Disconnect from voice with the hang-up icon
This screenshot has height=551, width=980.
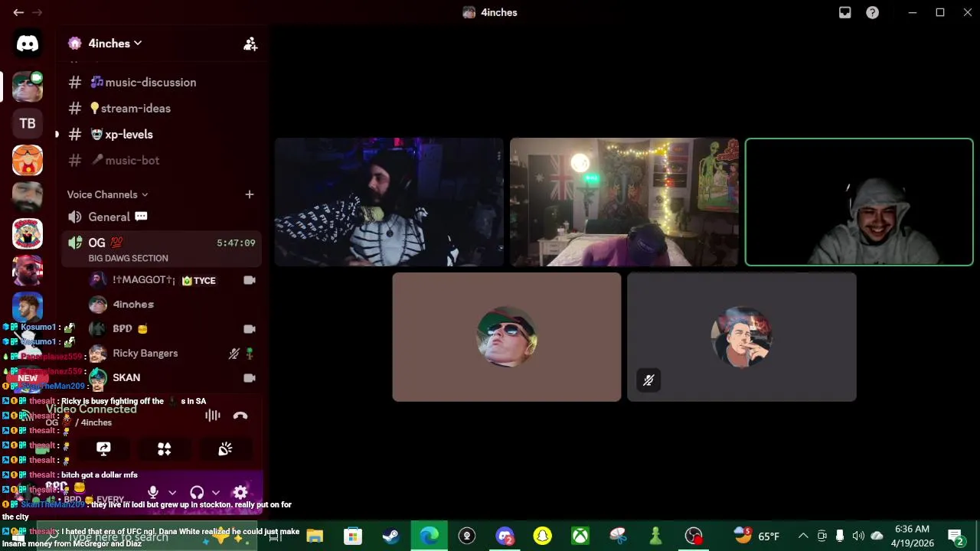point(240,416)
